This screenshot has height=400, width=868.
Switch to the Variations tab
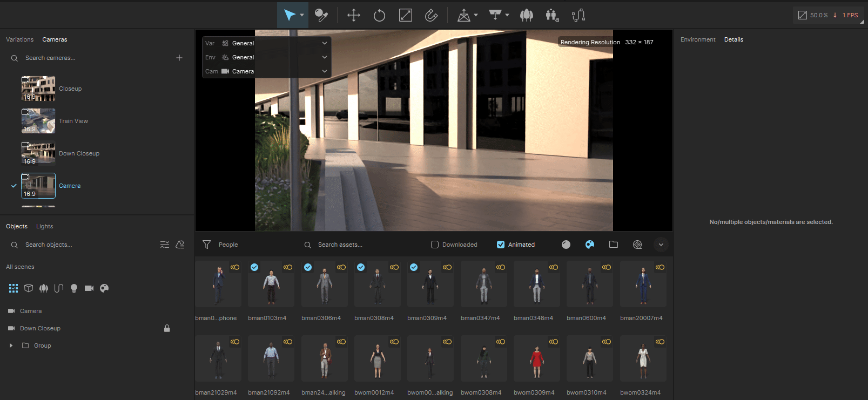pyautogui.click(x=19, y=39)
